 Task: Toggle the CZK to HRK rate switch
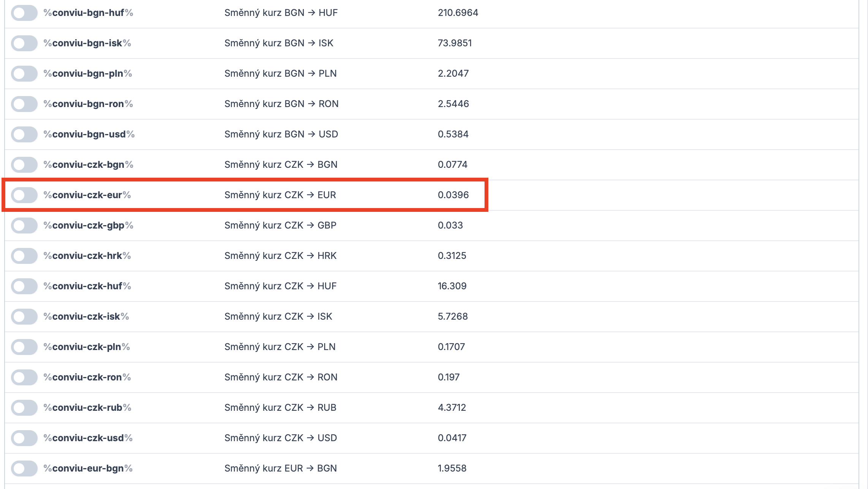[24, 256]
